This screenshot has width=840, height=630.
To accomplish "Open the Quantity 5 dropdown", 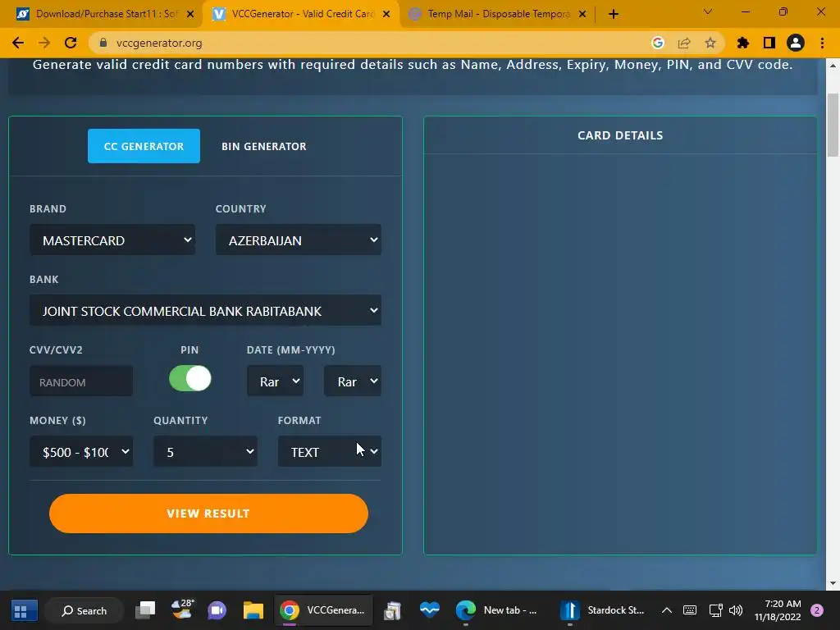I will 205,452.
